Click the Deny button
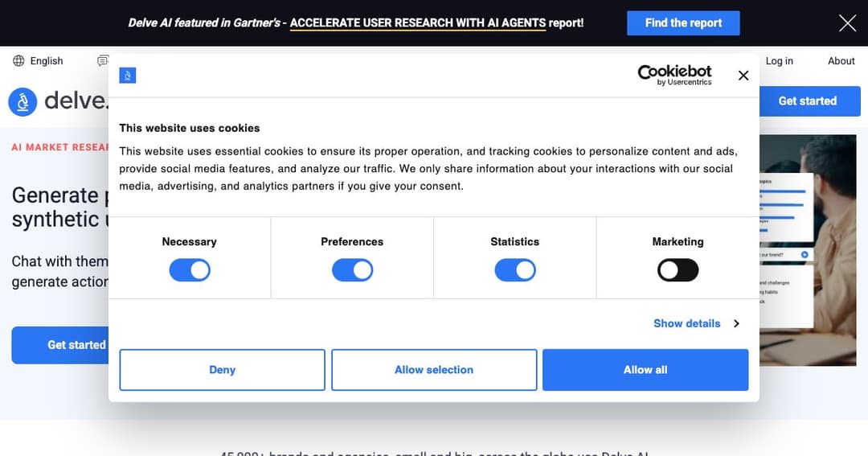The height and width of the screenshot is (456, 868). (222, 370)
